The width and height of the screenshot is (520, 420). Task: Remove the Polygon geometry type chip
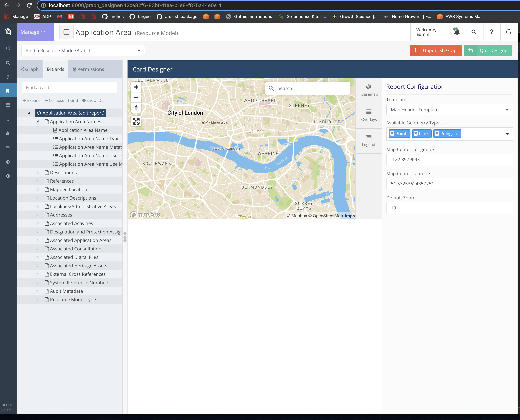click(437, 133)
